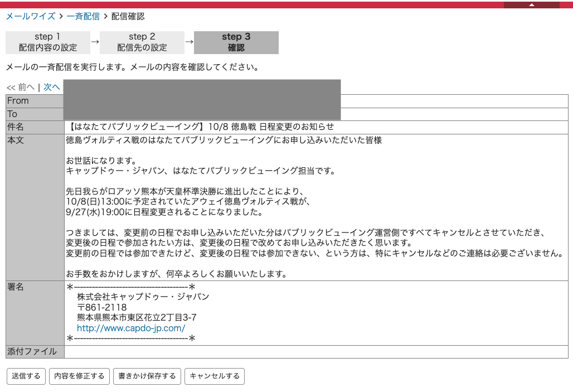Select the step 3 確認 box
The image size is (573, 392).
click(236, 42)
